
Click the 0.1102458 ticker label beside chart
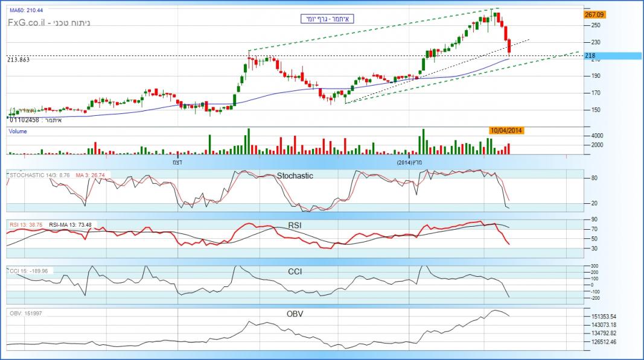pos(24,120)
